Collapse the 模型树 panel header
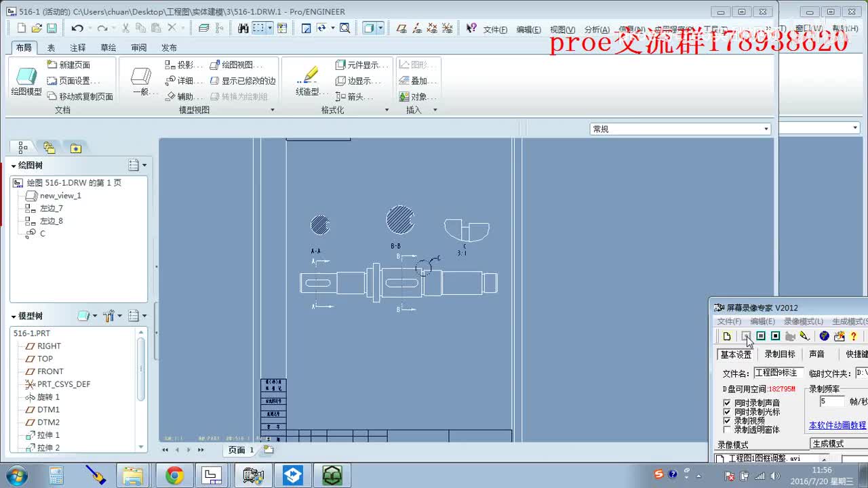Image resolution: width=868 pixels, height=488 pixels. pos(14,317)
